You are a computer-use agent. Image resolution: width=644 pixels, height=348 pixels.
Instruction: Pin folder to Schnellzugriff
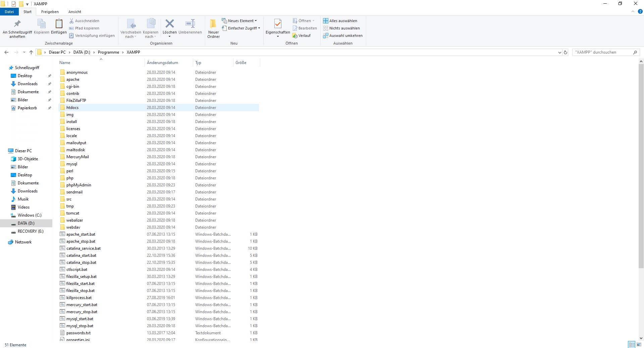[17, 28]
